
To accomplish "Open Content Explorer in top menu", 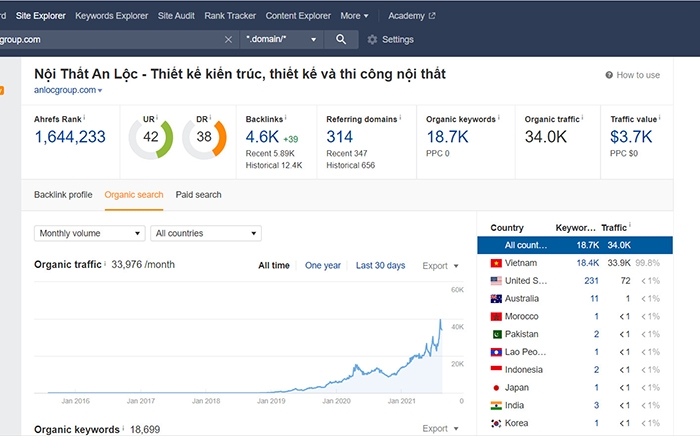I will [x=298, y=16].
